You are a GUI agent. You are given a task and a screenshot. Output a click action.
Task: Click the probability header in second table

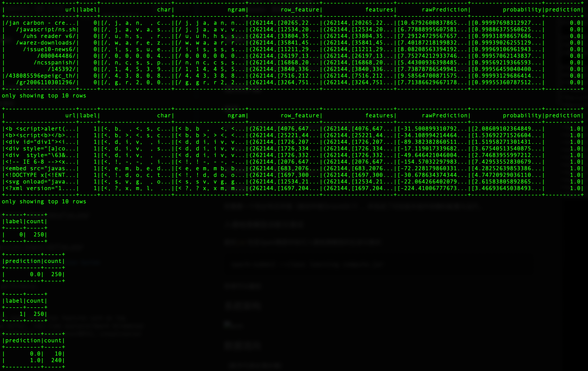pyautogui.click(x=522, y=116)
